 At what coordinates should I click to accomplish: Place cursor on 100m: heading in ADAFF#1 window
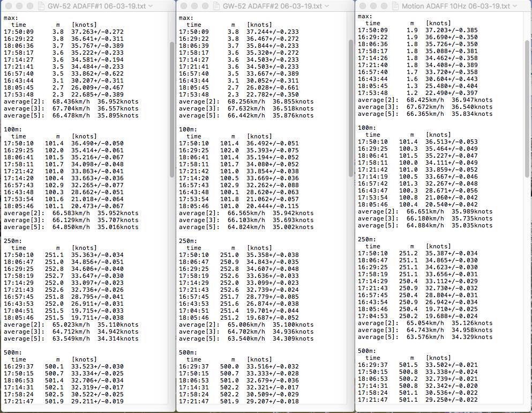click(14, 129)
